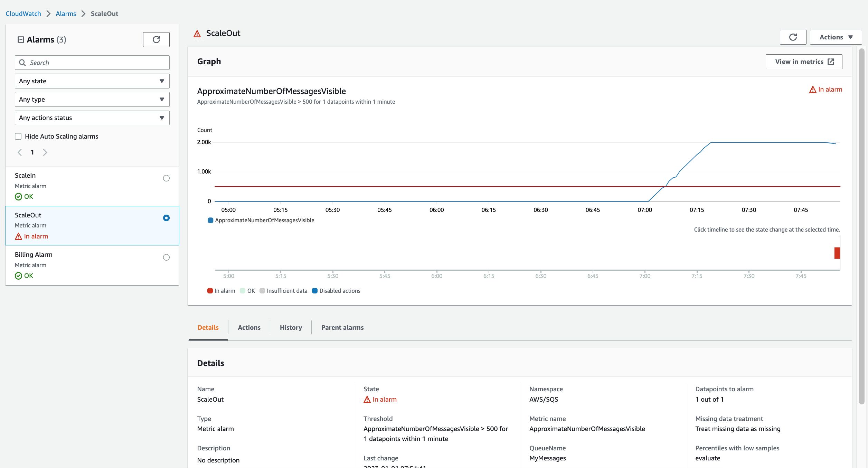
Task: Switch to the Details tab
Action: 208,328
